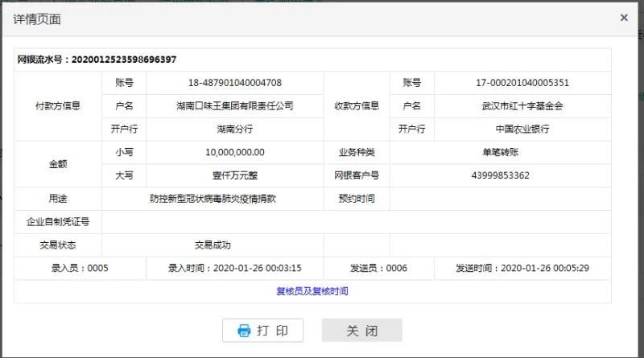Screen dimensions: 644x358
Task: Click the 单笔转账 business type value
Action: [500, 152]
